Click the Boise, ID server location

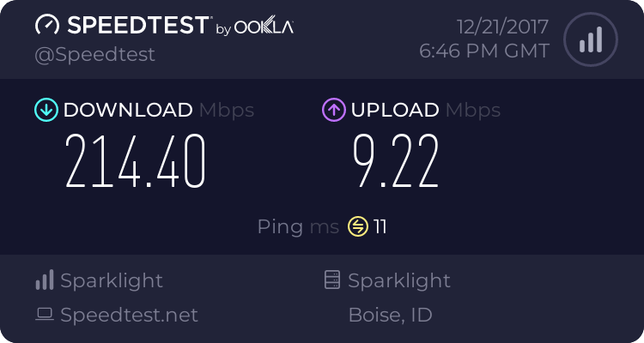(x=390, y=315)
